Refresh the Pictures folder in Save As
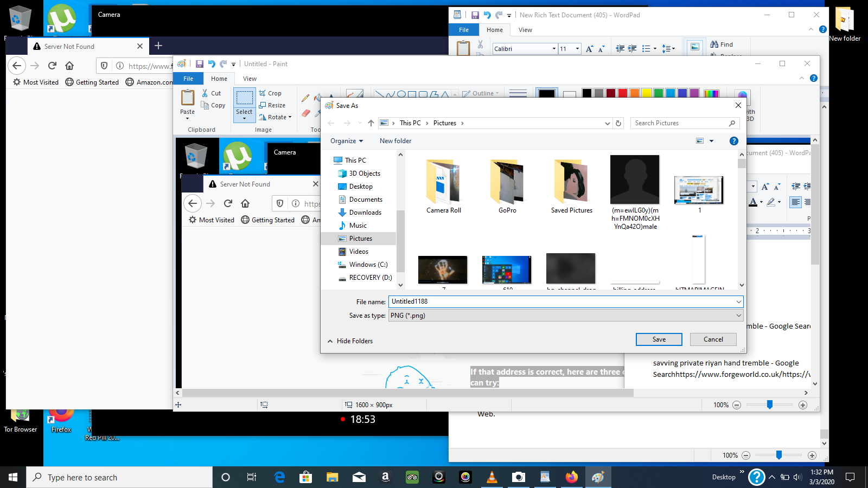 click(x=618, y=123)
